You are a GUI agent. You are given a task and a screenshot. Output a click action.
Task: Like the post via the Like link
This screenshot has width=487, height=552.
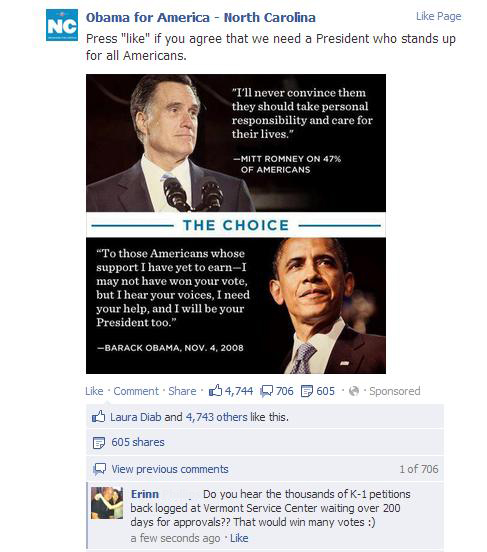tap(94, 391)
